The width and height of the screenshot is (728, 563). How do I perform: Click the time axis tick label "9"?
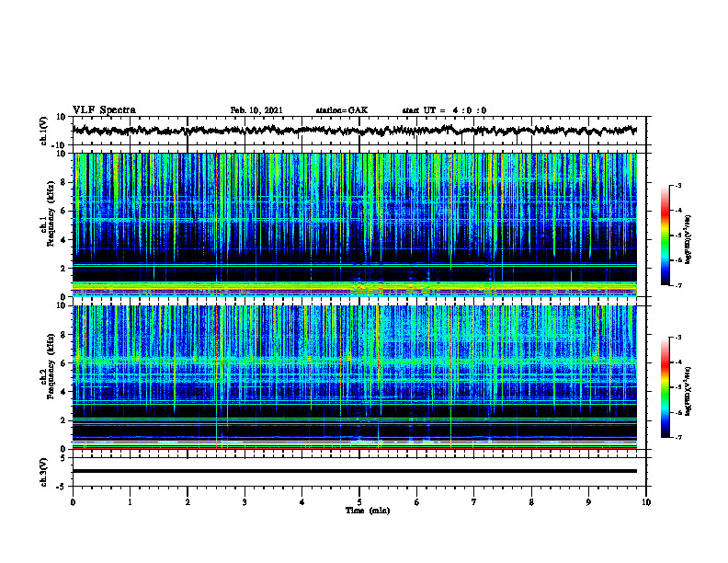pyautogui.click(x=588, y=502)
